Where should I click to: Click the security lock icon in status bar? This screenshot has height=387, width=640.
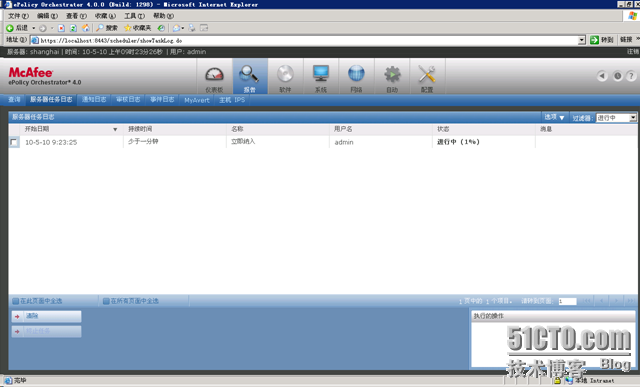pyautogui.click(x=557, y=380)
